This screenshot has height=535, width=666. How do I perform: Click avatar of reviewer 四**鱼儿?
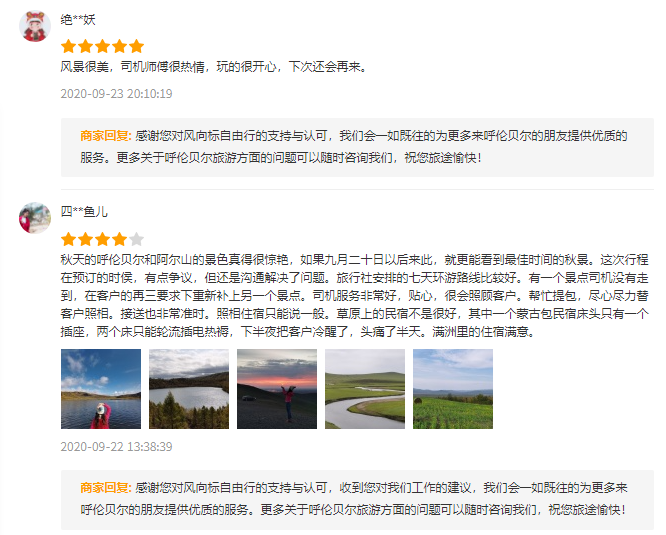[x=35, y=218]
